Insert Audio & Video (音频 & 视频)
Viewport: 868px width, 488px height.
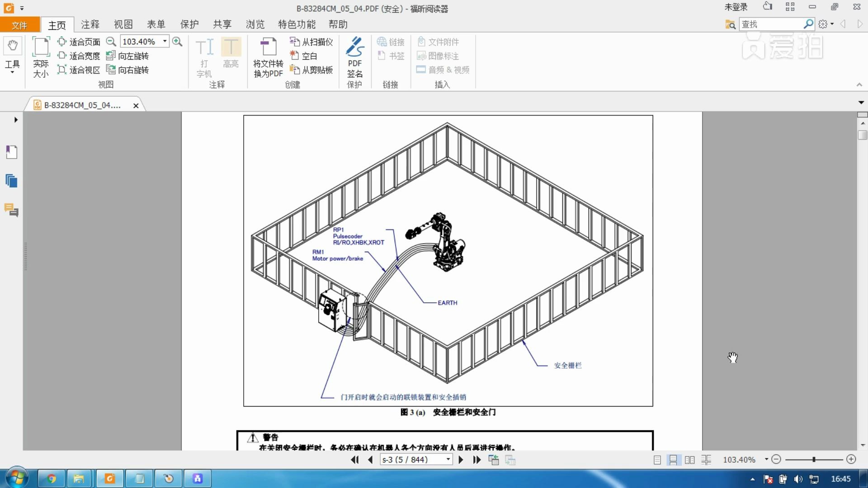click(443, 70)
